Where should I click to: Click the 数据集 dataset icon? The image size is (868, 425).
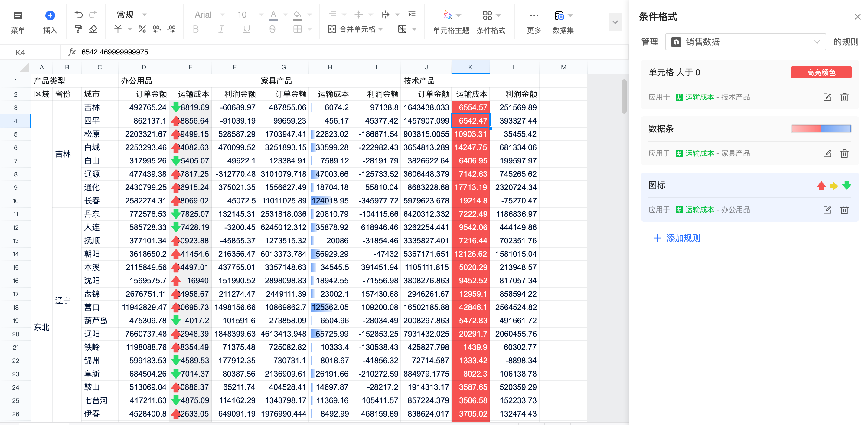click(x=559, y=15)
